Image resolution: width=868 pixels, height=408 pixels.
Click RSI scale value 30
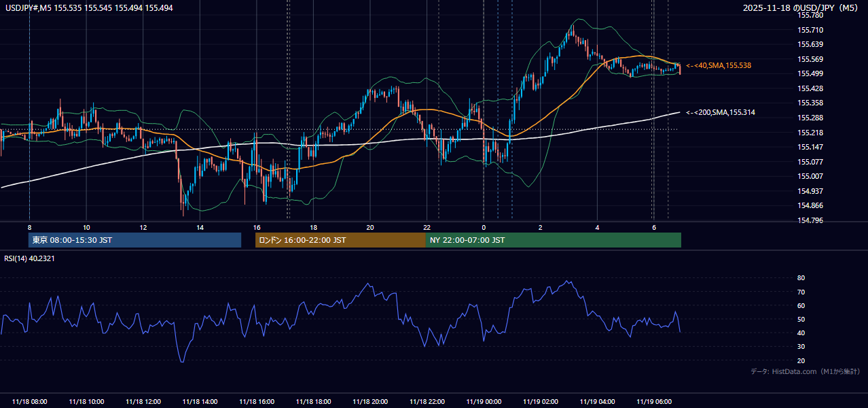click(801, 347)
